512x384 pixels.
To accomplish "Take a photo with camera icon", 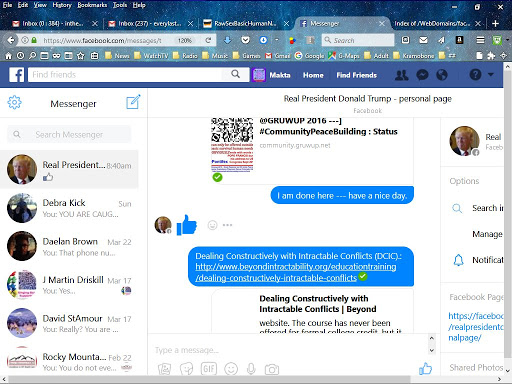I will (272, 369).
